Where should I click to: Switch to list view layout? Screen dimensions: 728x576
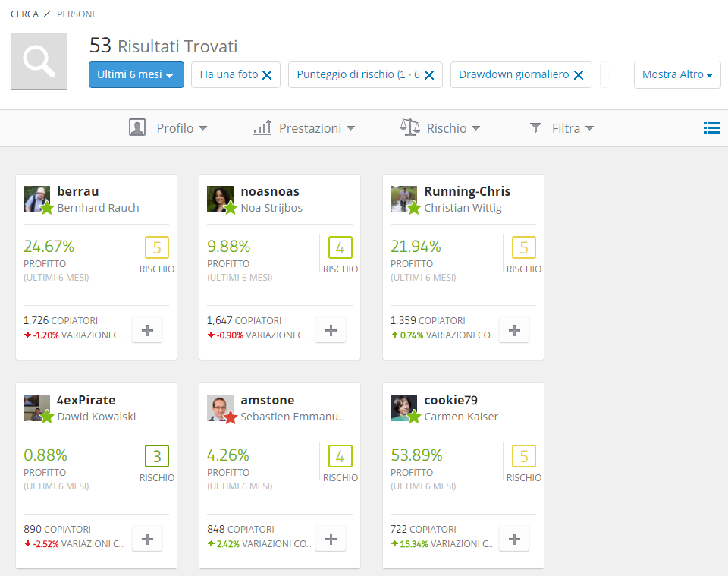pyautogui.click(x=712, y=127)
